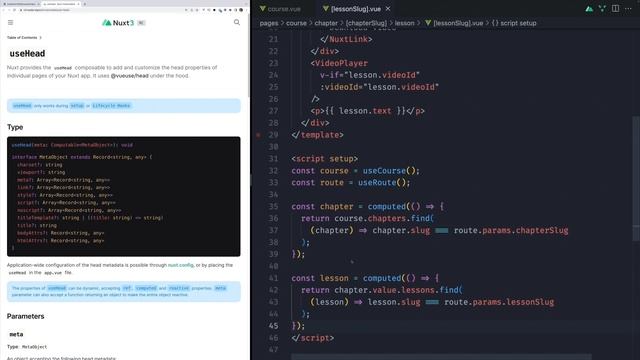The width and height of the screenshot is (640, 360).
Task: Click 'useCourse' on line 32
Action: [x=384, y=171]
